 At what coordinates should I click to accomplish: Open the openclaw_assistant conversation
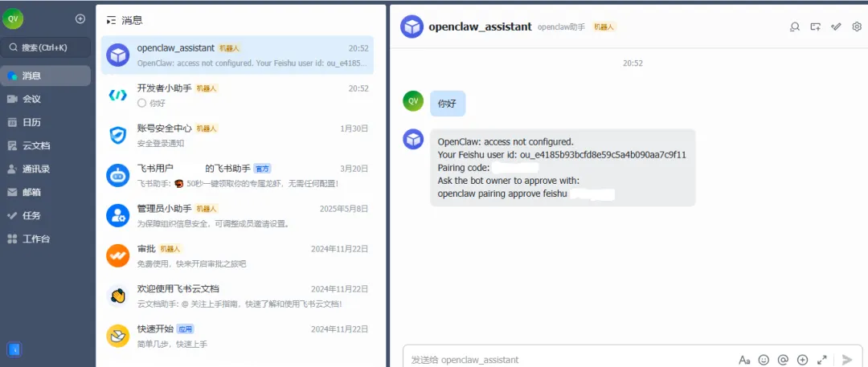click(237, 55)
